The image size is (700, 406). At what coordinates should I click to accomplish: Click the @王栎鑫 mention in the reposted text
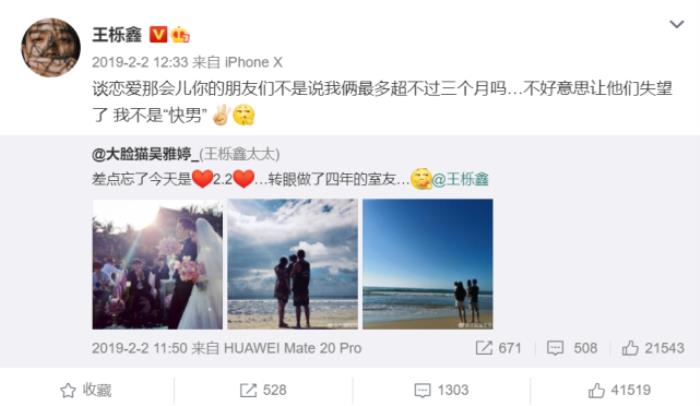[x=460, y=179]
